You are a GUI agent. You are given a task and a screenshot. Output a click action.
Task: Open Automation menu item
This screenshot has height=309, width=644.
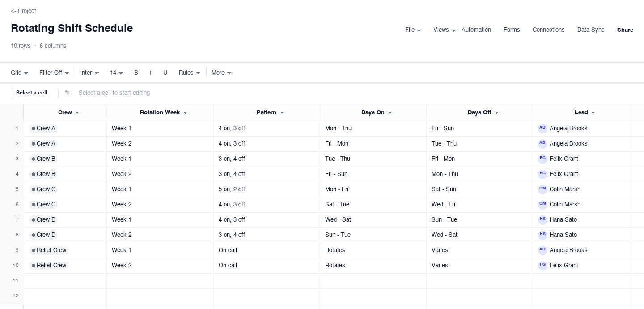click(476, 30)
